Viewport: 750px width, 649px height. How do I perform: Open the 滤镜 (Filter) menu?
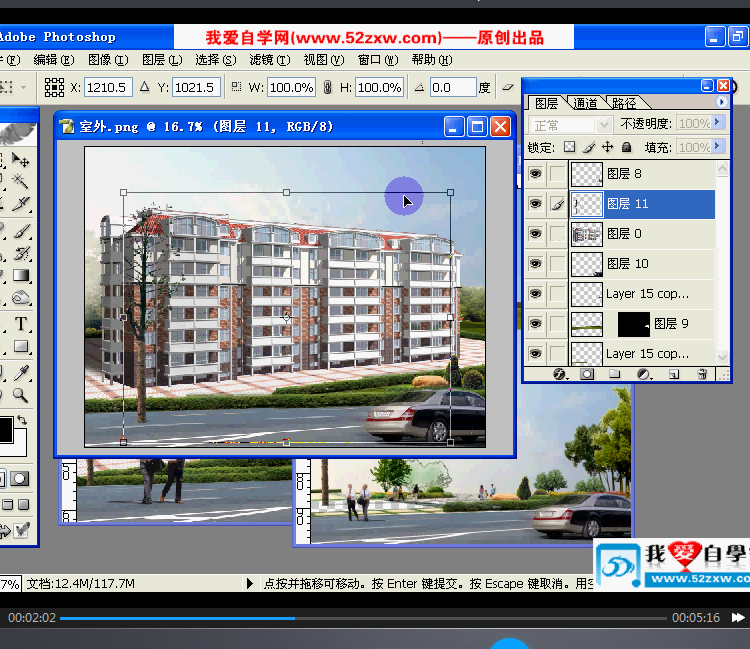[x=267, y=60]
